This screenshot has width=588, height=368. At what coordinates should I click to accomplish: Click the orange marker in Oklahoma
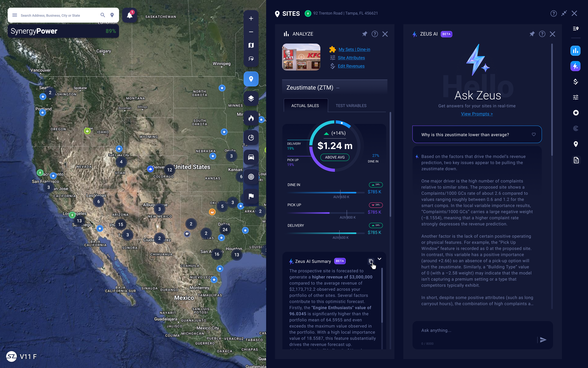[x=212, y=212]
